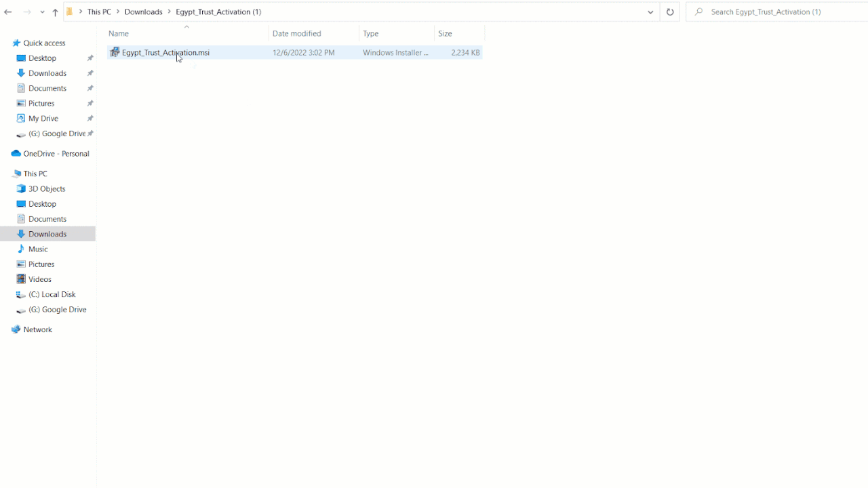Open Downloads pinned under Quick access
The width and height of the screenshot is (868, 488).
tap(48, 73)
